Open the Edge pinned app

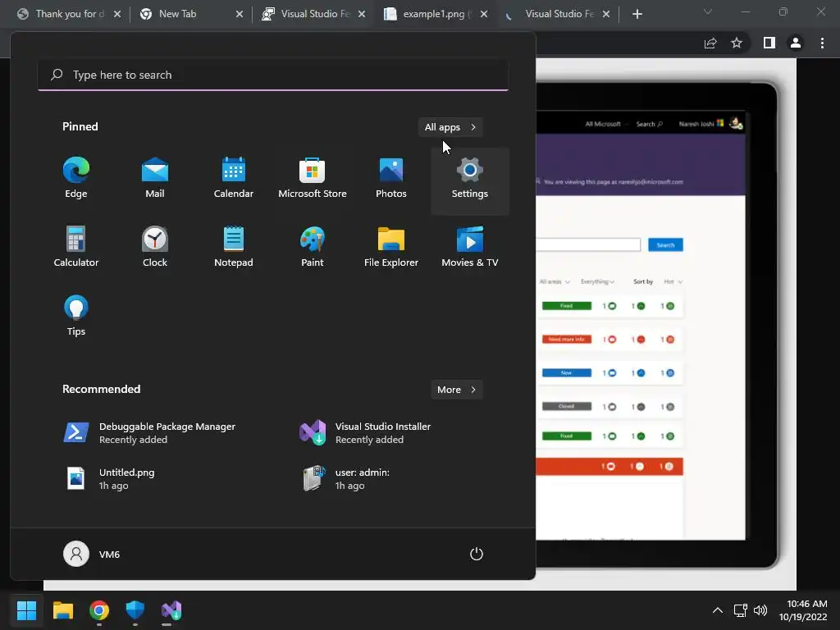tap(76, 179)
